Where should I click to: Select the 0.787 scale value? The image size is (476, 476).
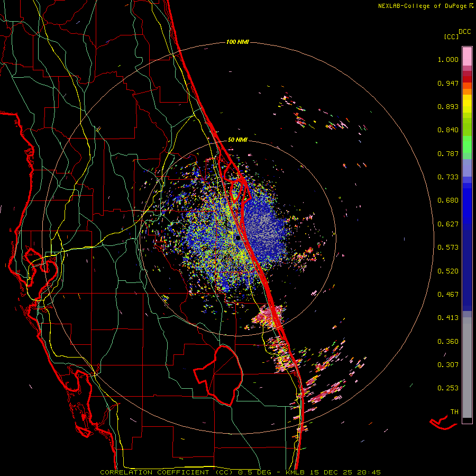point(448,153)
